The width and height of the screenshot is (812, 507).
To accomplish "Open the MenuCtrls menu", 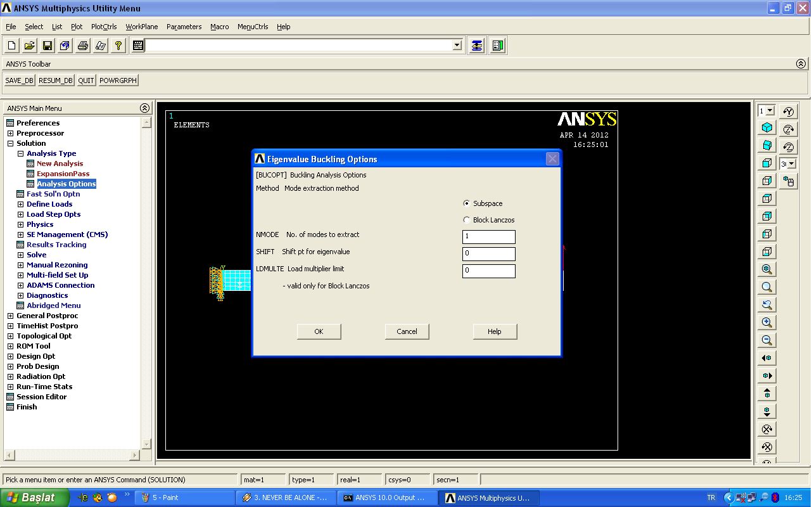I will point(253,27).
